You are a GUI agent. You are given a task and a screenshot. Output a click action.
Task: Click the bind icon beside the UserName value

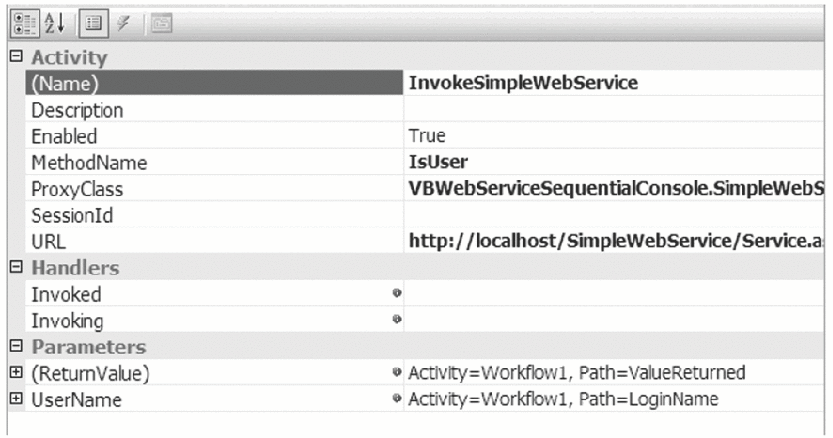click(x=398, y=400)
